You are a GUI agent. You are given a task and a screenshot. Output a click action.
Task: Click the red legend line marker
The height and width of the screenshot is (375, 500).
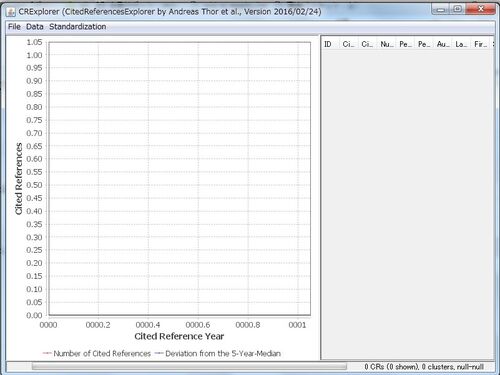(47, 353)
